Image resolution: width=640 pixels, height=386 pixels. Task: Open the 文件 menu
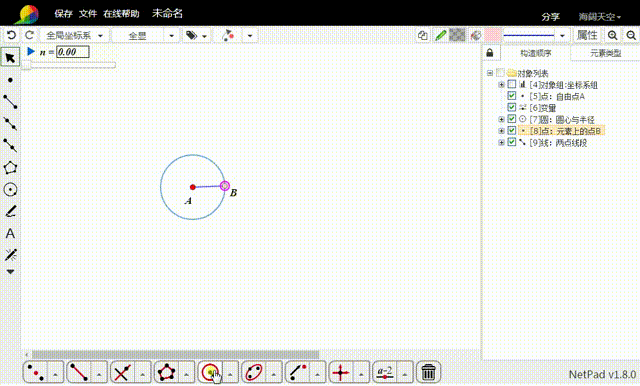pyautogui.click(x=88, y=13)
